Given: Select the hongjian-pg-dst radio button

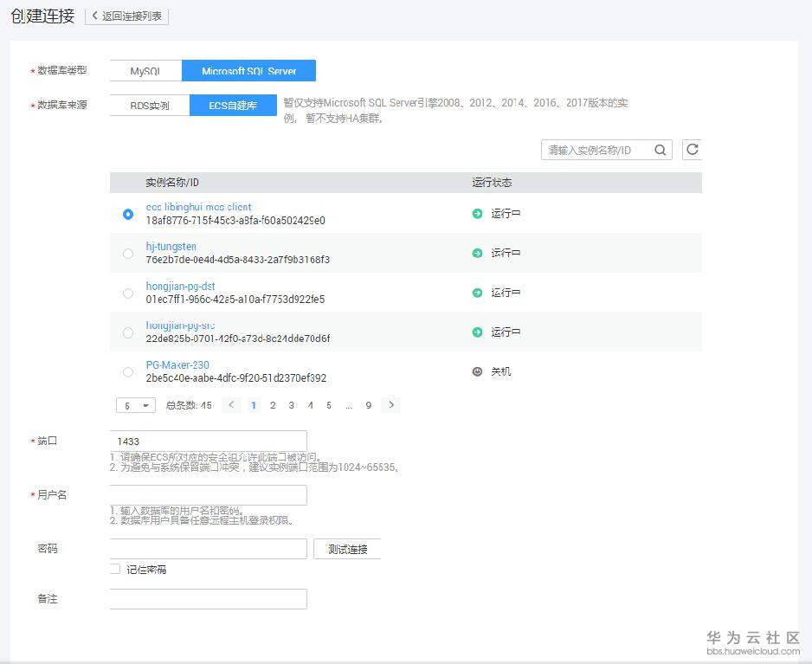Looking at the screenshot, I should tap(128, 293).
